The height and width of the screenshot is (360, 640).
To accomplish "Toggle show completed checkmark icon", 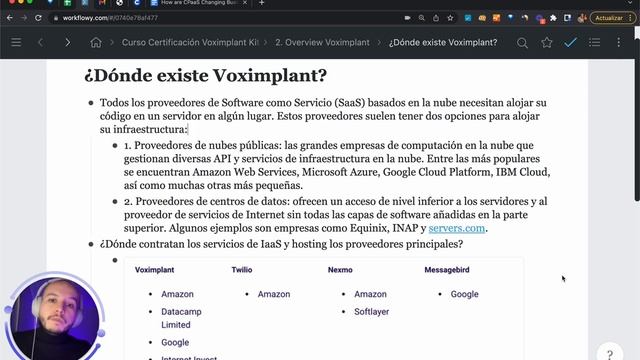I will 570,42.
